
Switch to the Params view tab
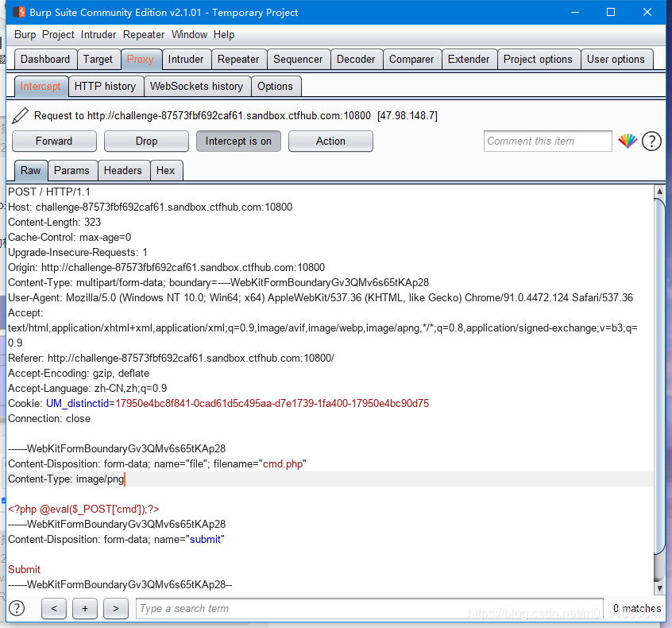[72, 171]
